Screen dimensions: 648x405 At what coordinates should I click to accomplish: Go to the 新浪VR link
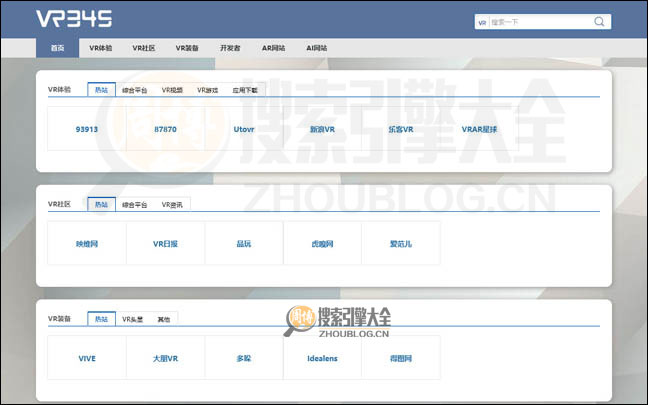[322, 129]
